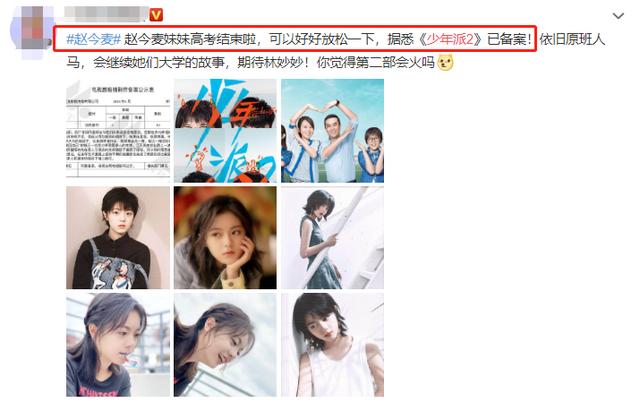Screen dimensions: 640x403
Task: Open the #赵今麦# hashtag link
Action: (x=93, y=40)
